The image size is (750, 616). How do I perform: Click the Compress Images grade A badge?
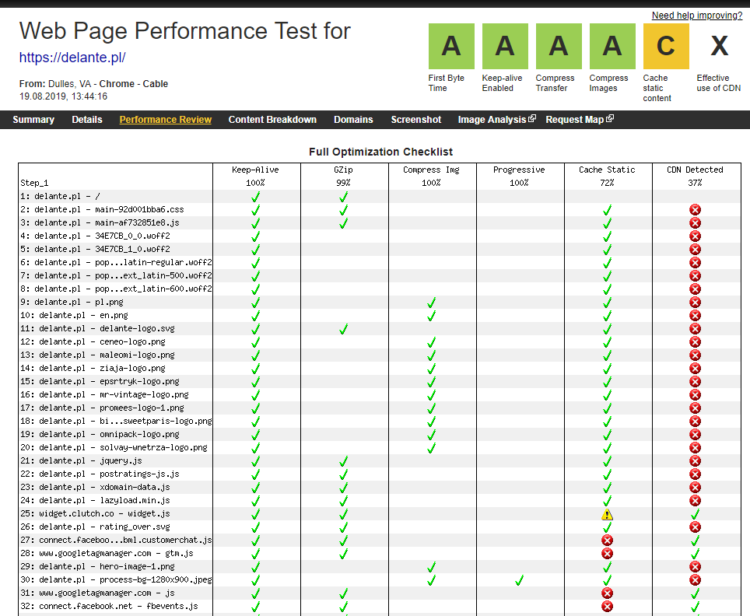point(612,46)
